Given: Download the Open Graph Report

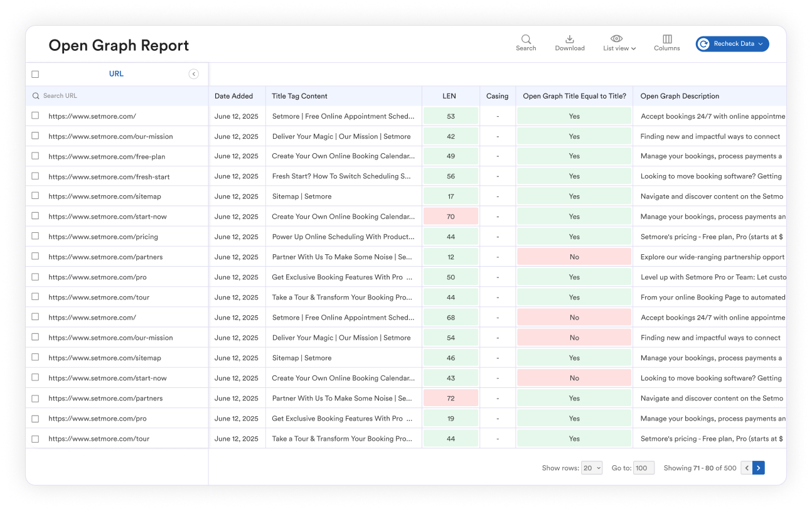Looking at the screenshot, I should point(569,42).
